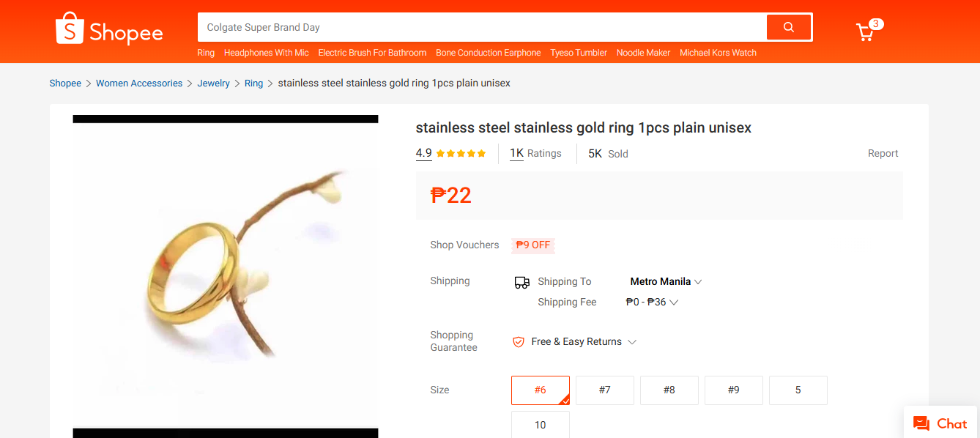Viewport: 980px width, 438px height.
Task: Click the Report link
Action: [x=883, y=153]
